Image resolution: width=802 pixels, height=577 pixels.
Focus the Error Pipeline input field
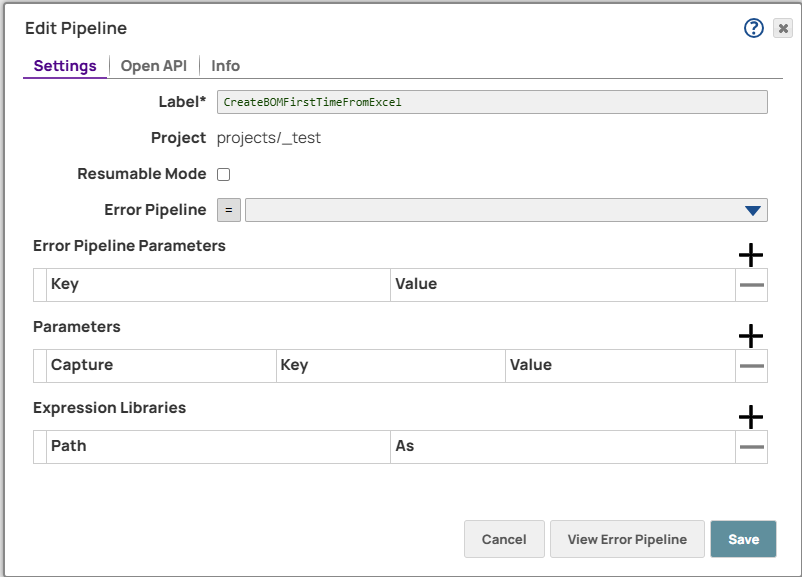coord(506,210)
